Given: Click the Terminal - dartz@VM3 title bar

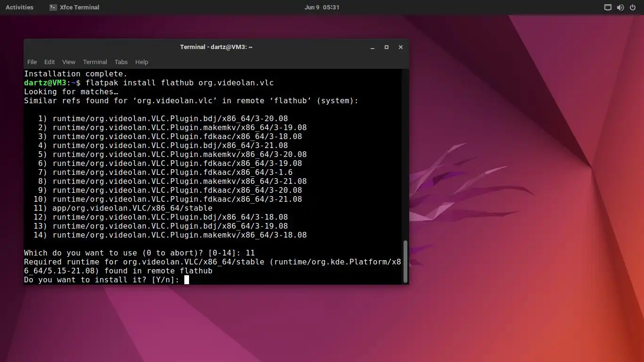Looking at the screenshot, I should 216,47.
